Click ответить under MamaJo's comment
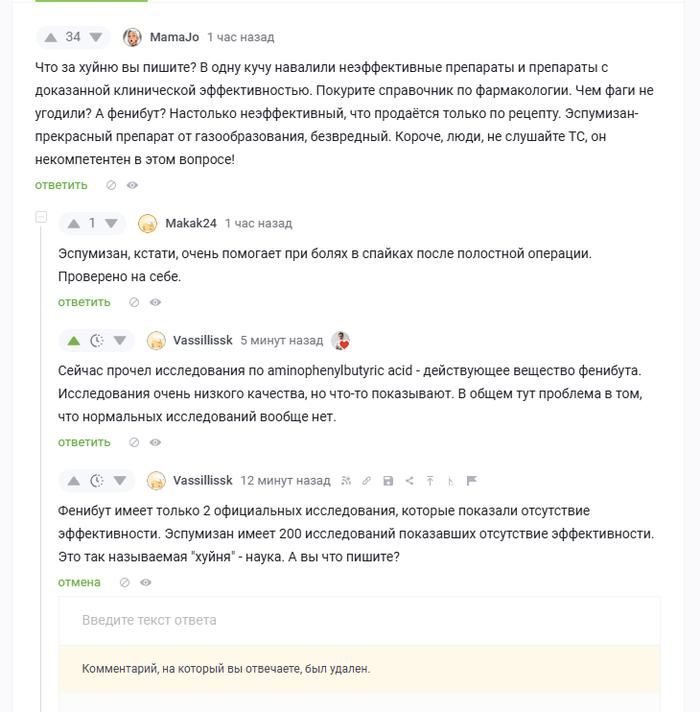 (61, 185)
